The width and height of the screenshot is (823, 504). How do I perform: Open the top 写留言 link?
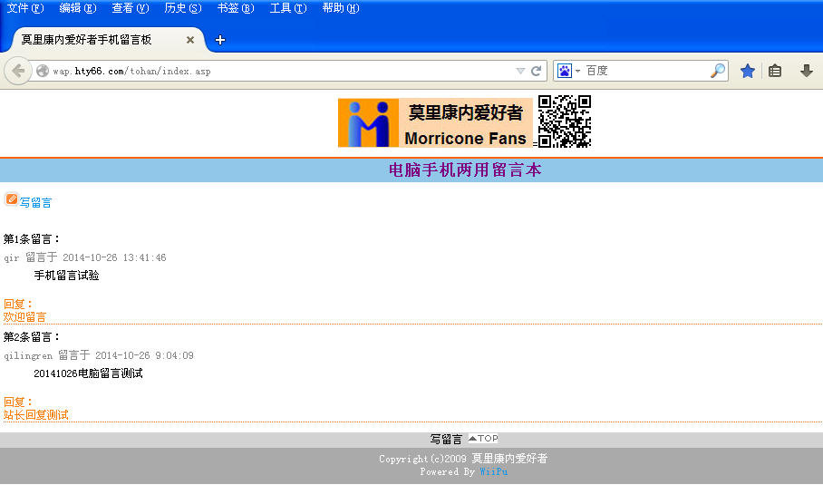coord(35,203)
